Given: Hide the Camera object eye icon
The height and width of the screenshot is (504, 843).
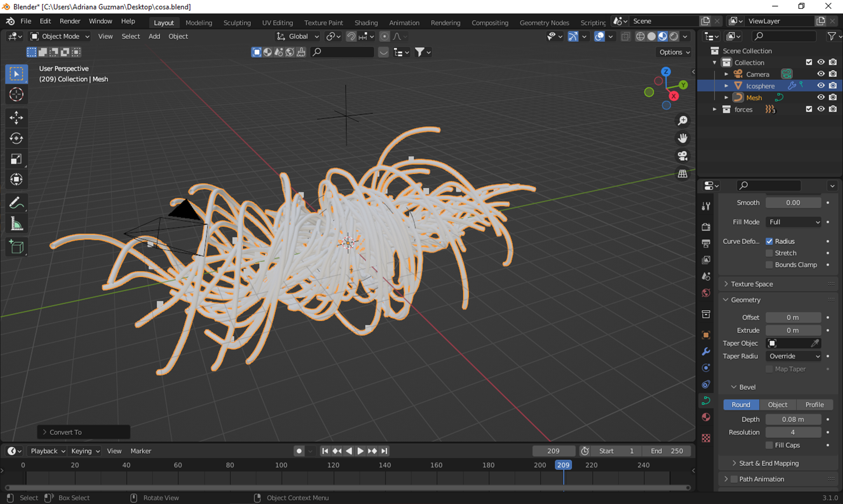Looking at the screenshot, I should 821,74.
